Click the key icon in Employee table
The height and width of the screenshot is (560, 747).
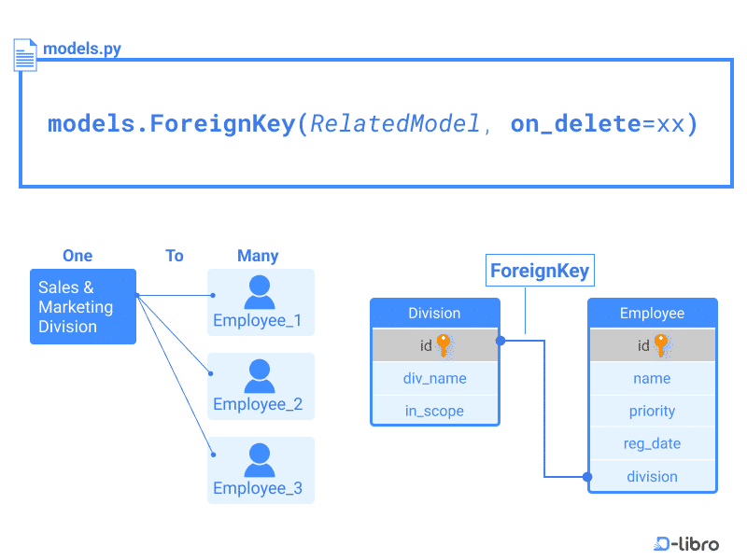(x=661, y=345)
